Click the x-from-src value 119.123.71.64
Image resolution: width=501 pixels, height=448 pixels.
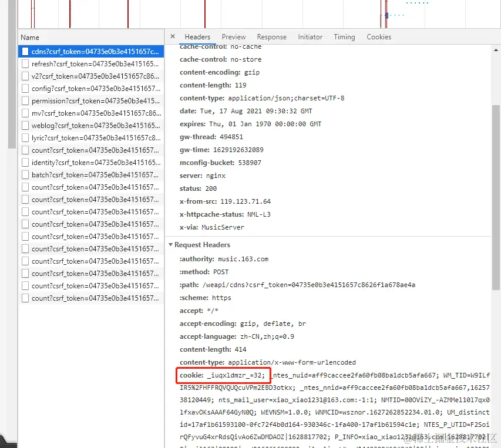tap(246, 201)
